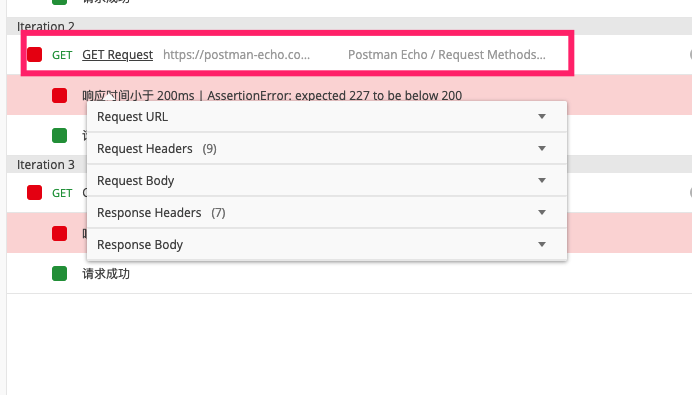
Task: Click the 请求成功 test result text
Action: (106, 274)
